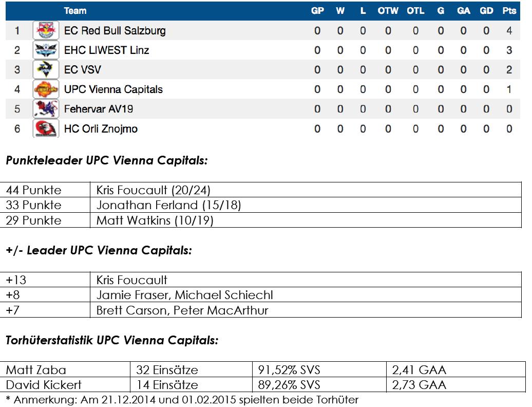The image size is (532, 407).
Task: Click David Kickert goalie row name
Action: (44, 385)
